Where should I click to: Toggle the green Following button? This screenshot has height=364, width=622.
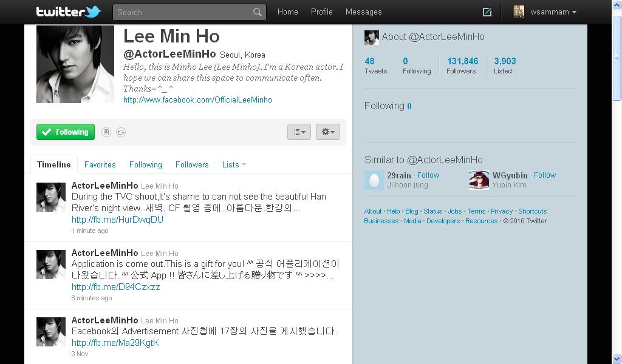tap(66, 132)
